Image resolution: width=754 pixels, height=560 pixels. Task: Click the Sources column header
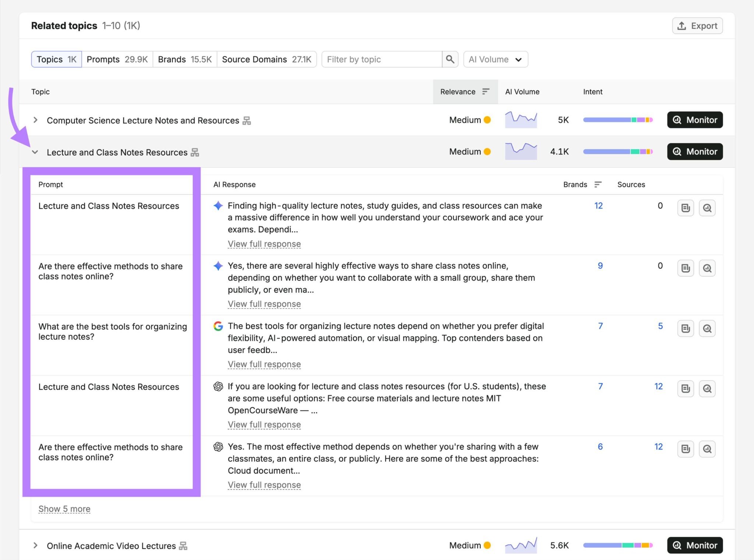click(x=631, y=184)
